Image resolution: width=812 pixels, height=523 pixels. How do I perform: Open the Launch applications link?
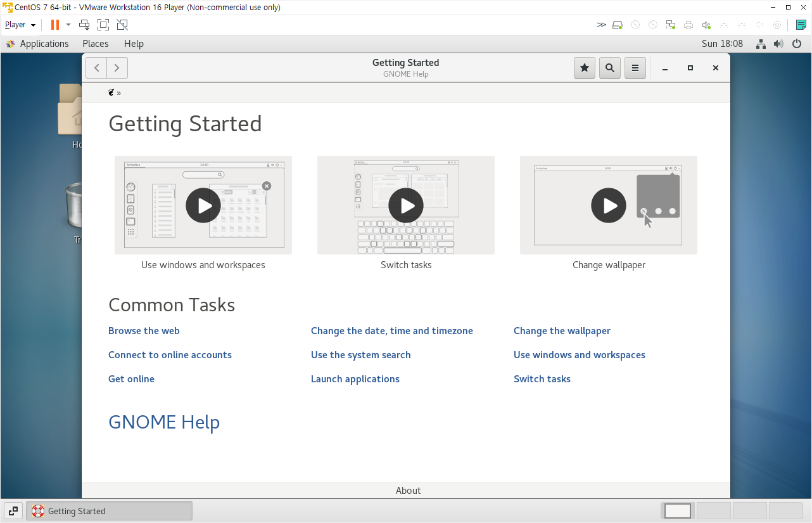coord(355,379)
